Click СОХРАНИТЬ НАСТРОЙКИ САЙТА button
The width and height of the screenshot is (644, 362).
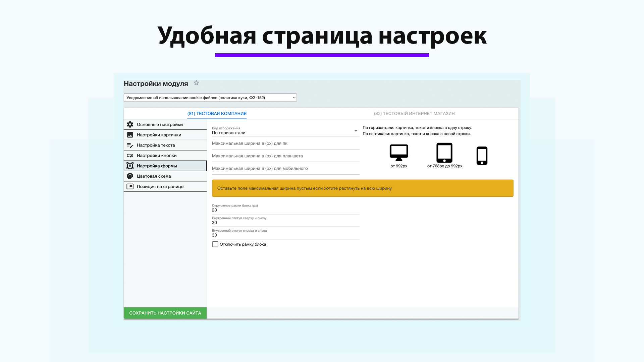click(165, 313)
